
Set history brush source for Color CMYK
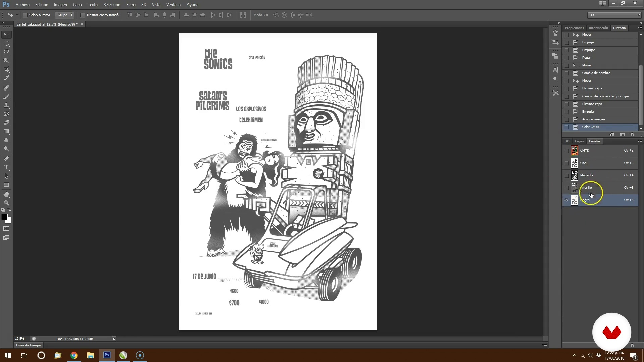point(567,127)
